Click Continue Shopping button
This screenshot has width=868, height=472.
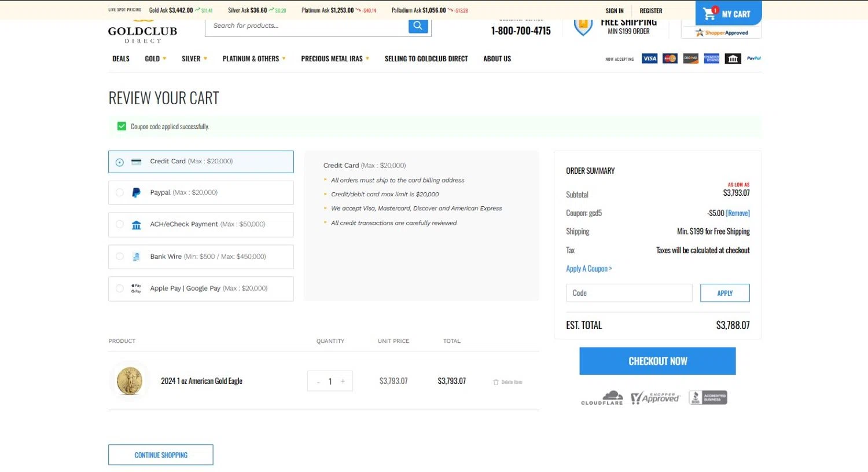point(161,455)
